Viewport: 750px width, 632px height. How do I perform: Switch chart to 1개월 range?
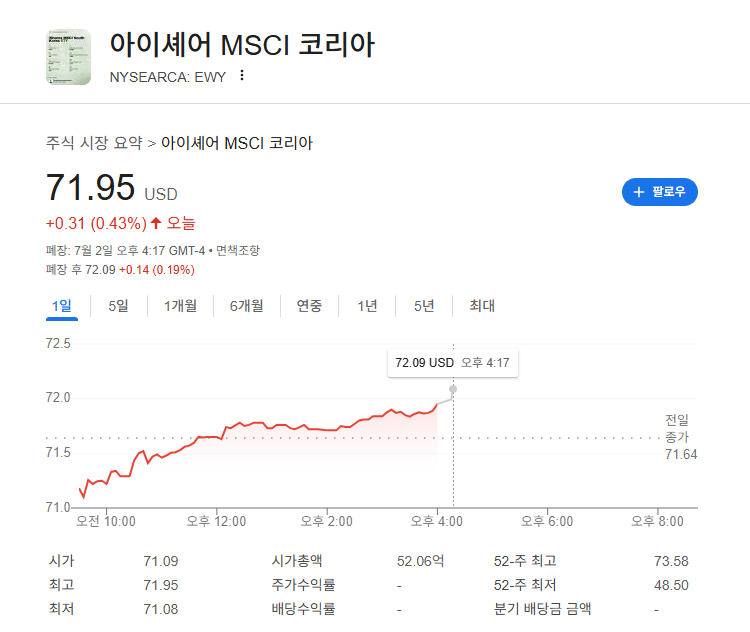point(180,306)
